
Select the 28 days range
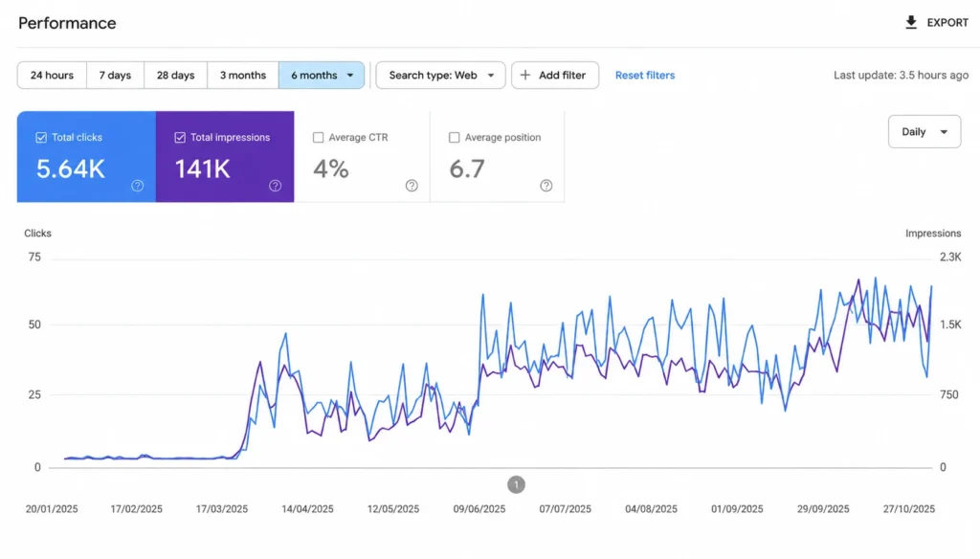click(176, 75)
